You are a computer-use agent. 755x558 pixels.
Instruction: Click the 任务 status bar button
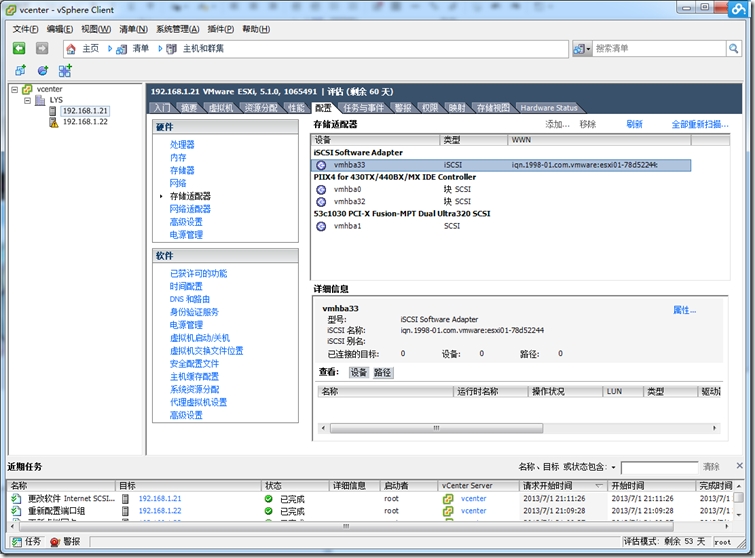click(x=26, y=542)
